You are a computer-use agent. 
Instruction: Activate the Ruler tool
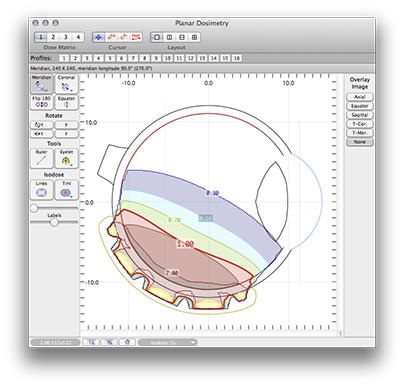(x=41, y=158)
